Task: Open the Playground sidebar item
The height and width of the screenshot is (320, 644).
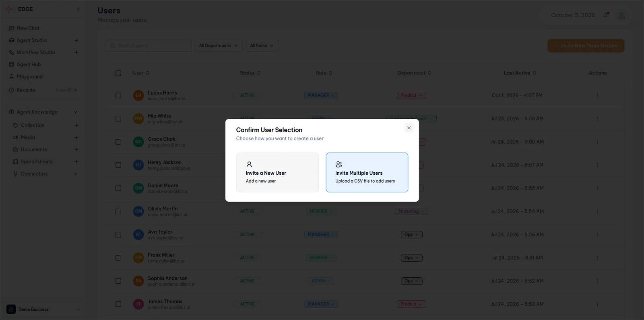Action: [29, 76]
